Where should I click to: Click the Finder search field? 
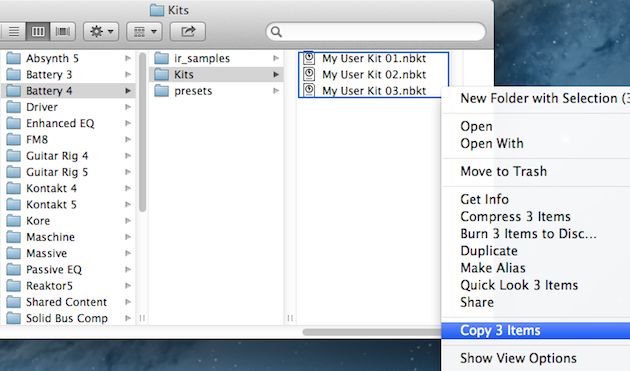pyautogui.click(x=376, y=31)
